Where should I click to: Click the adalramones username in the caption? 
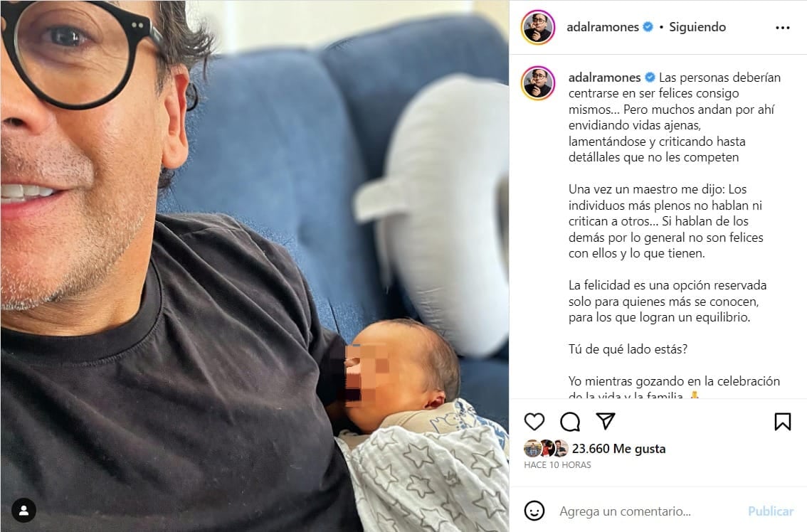coord(604,78)
